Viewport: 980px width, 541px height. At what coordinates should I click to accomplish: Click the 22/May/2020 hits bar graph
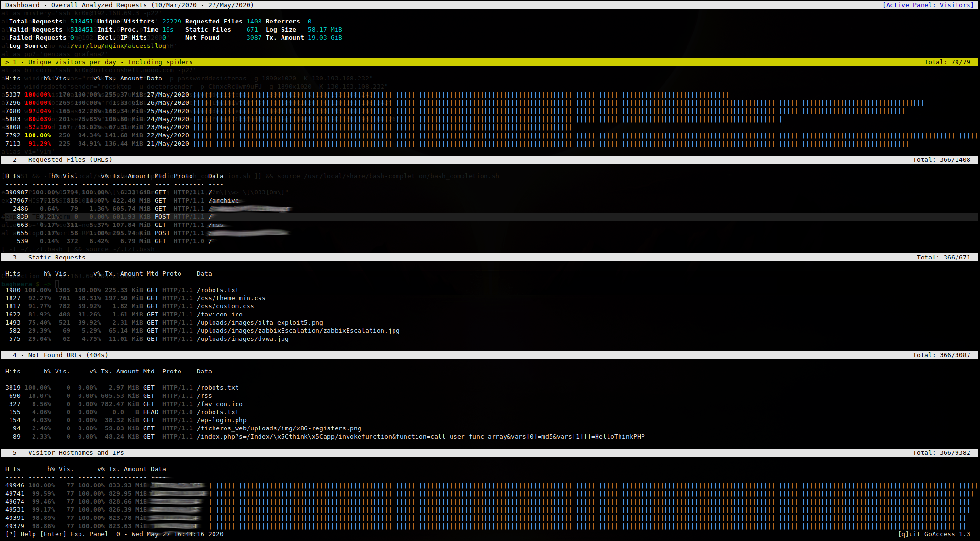584,135
